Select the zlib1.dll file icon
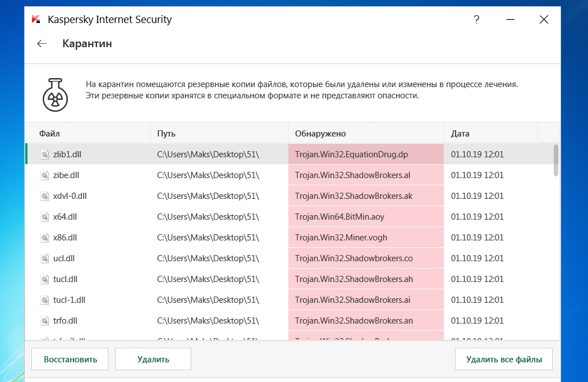This screenshot has width=588, height=382. (x=44, y=154)
